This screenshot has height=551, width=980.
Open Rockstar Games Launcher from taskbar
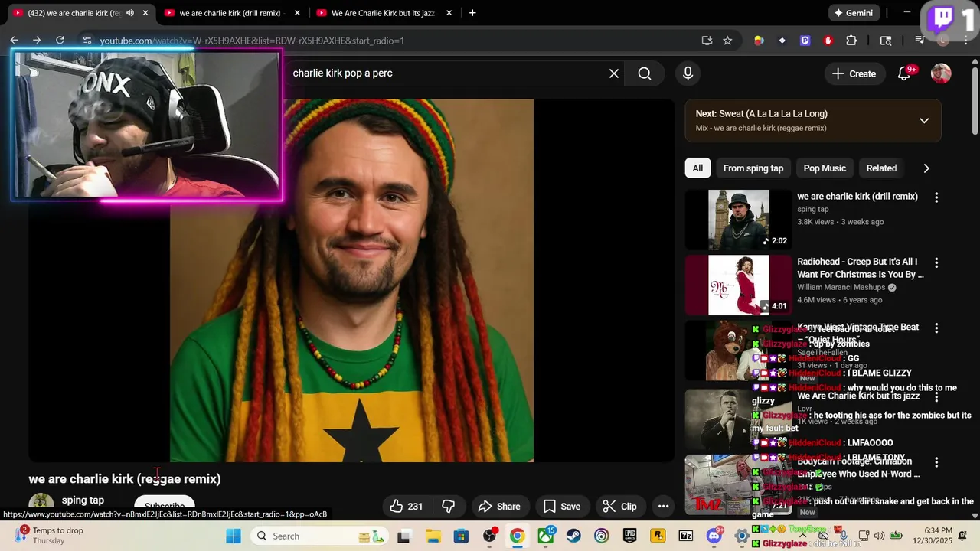657,536
